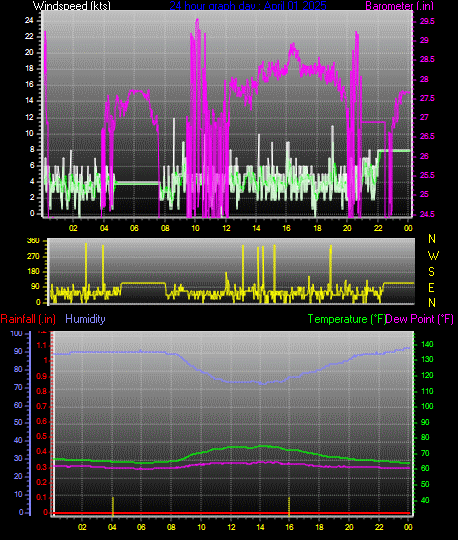Click hour 14 under the windspeed graph
The image size is (458, 540).
pos(256,228)
